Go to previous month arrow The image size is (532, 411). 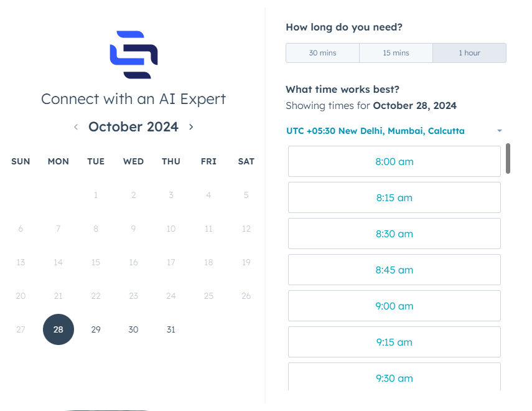pos(76,127)
